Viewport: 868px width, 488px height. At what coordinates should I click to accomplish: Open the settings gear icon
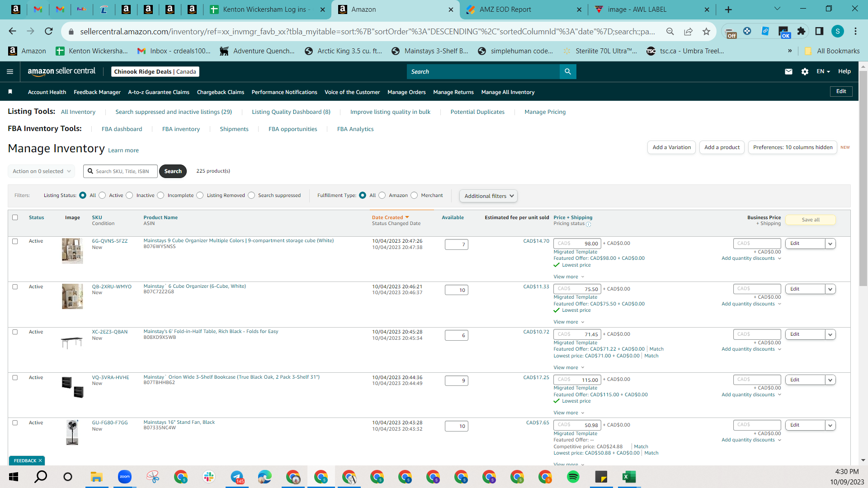(x=805, y=71)
